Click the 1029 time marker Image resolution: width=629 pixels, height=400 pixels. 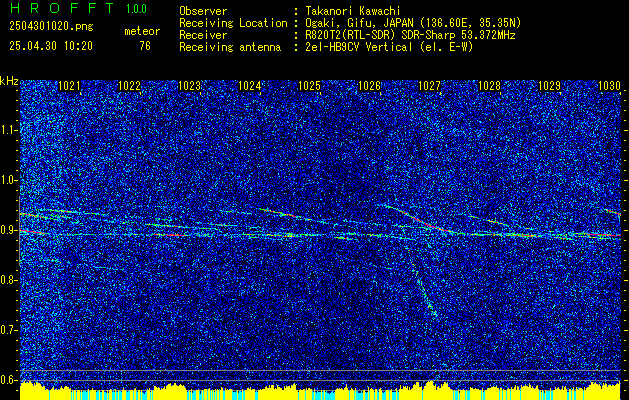(549, 86)
